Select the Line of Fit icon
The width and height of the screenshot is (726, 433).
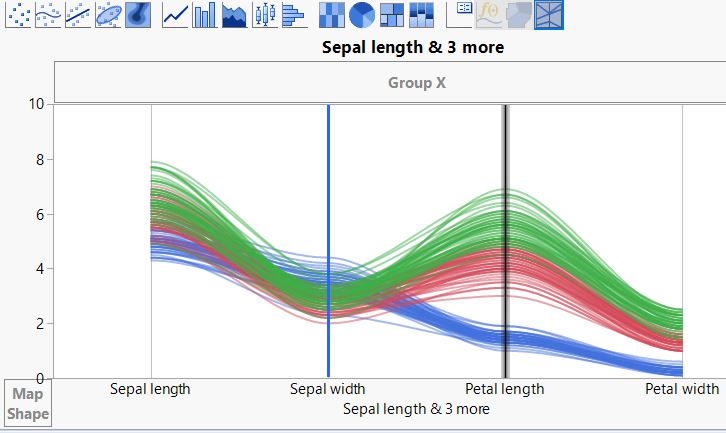click(78, 14)
